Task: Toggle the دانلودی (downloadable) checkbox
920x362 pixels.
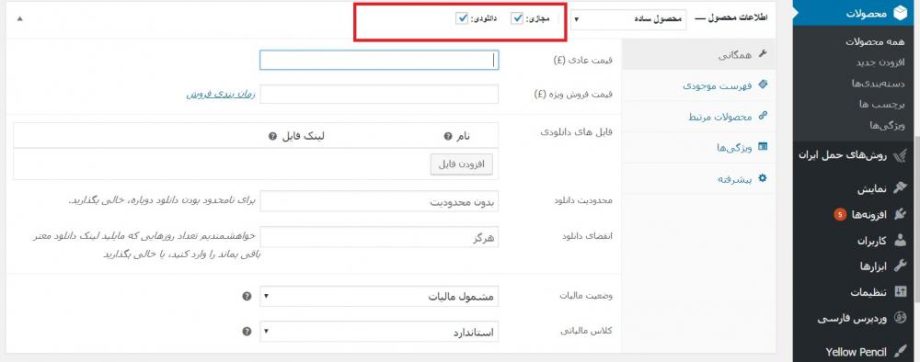Action: click(x=461, y=19)
